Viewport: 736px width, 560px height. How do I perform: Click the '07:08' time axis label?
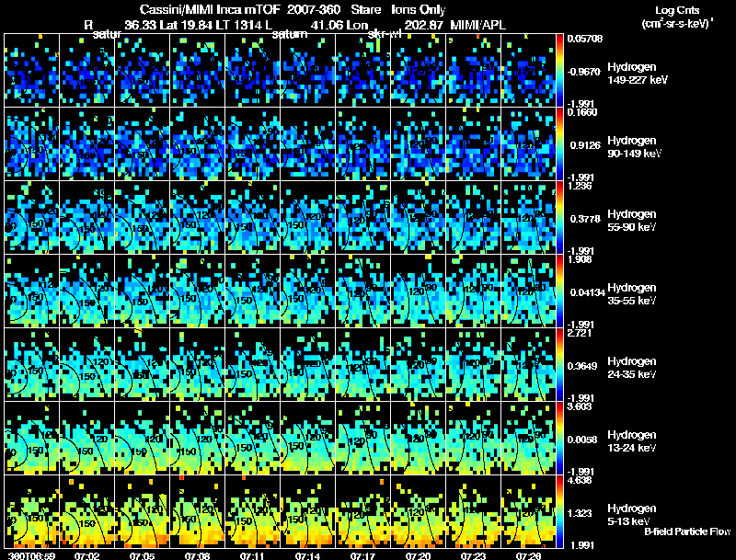197,555
